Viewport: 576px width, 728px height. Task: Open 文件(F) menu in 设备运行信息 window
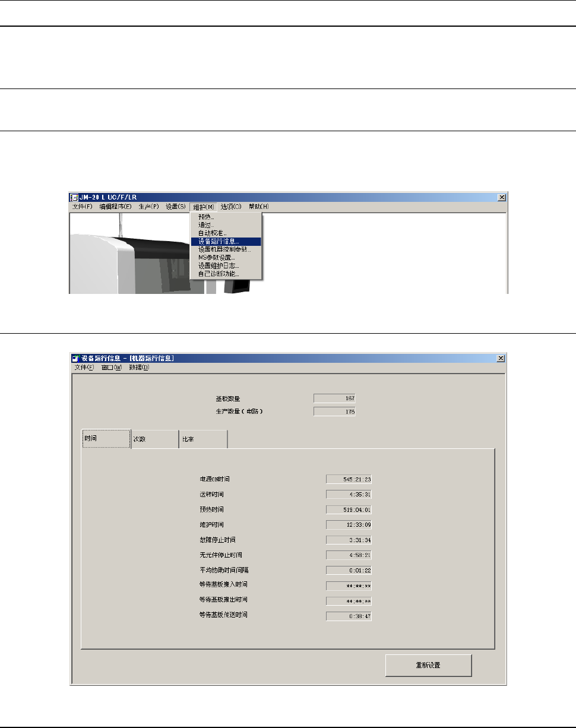pos(84,368)
